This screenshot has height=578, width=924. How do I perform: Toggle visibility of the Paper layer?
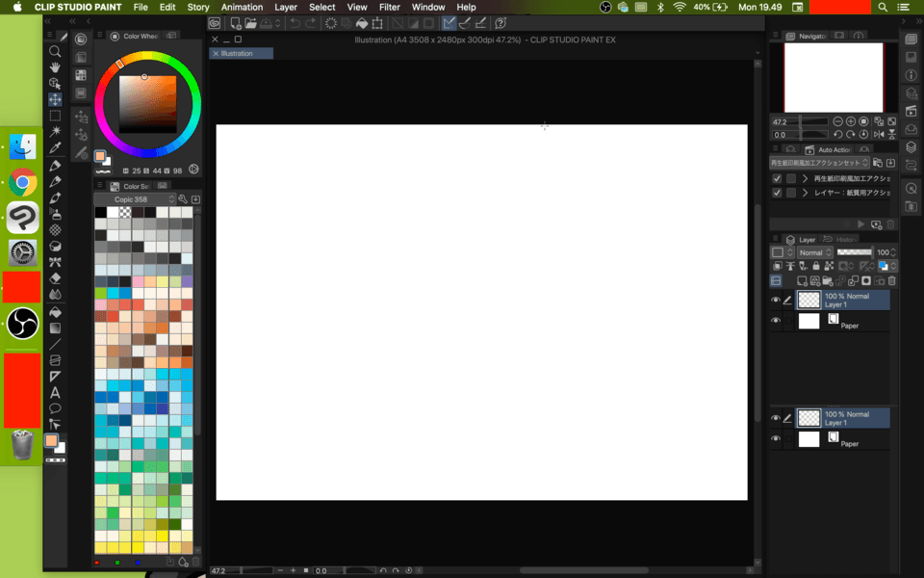pos(776,321)
